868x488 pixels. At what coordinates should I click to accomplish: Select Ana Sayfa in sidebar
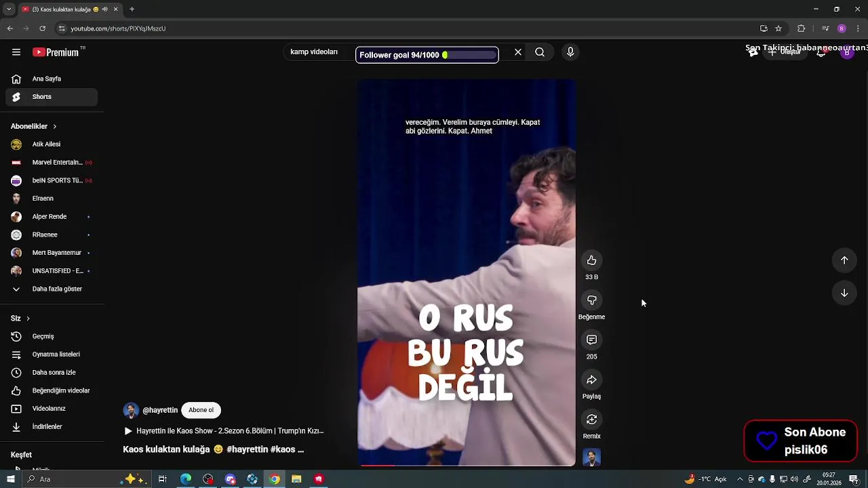pos(52,79)
